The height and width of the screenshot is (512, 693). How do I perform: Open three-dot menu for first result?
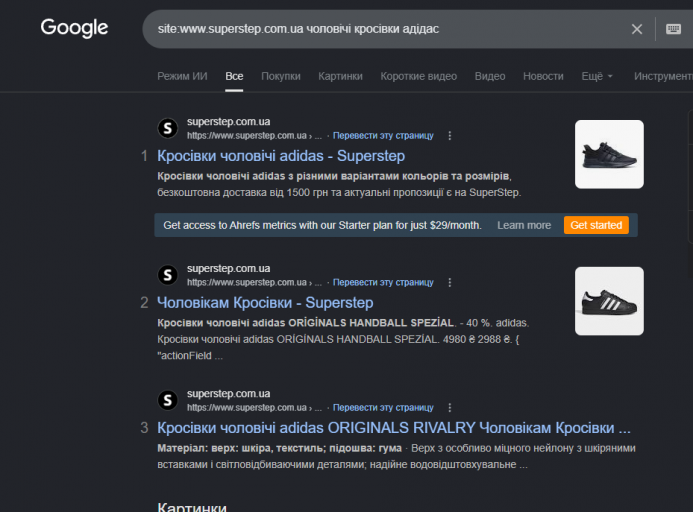click(x=449, y=136)
